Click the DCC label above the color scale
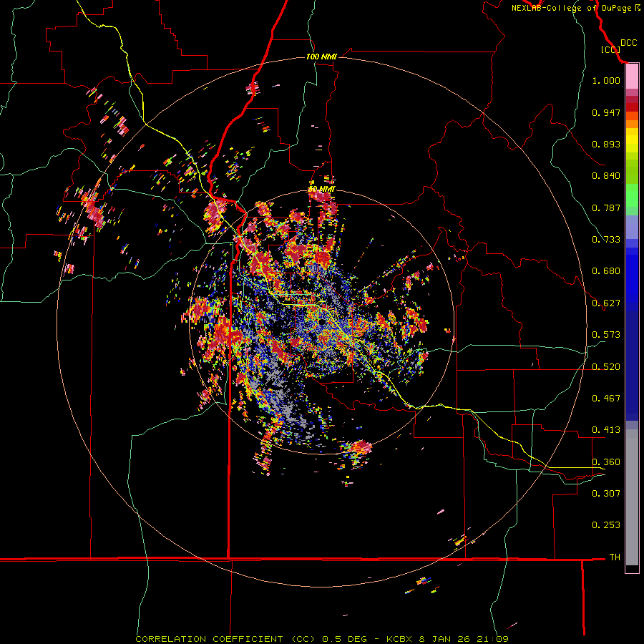 click(x=629, y=43)
